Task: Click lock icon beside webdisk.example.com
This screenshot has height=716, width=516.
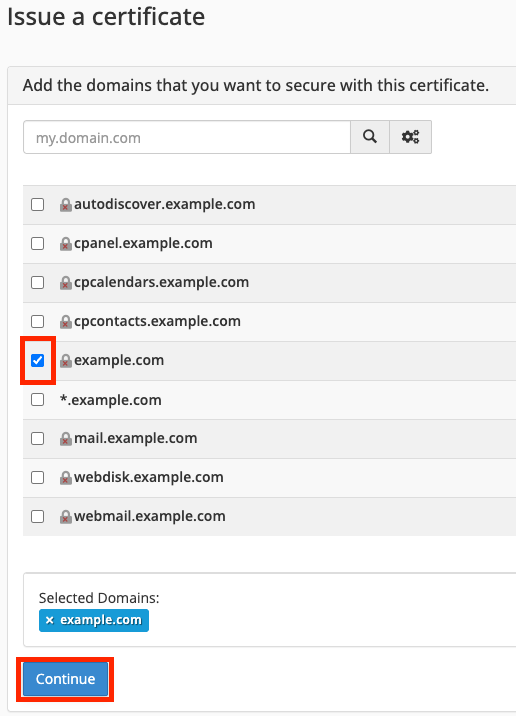Action: (x=66, y=478)
